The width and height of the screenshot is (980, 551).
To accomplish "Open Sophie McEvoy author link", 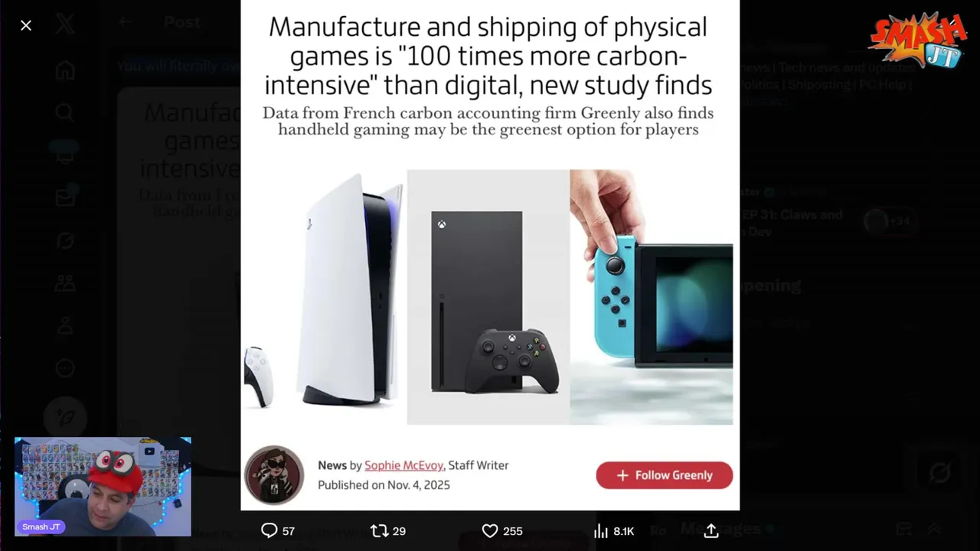I will (x=403, y=465).
